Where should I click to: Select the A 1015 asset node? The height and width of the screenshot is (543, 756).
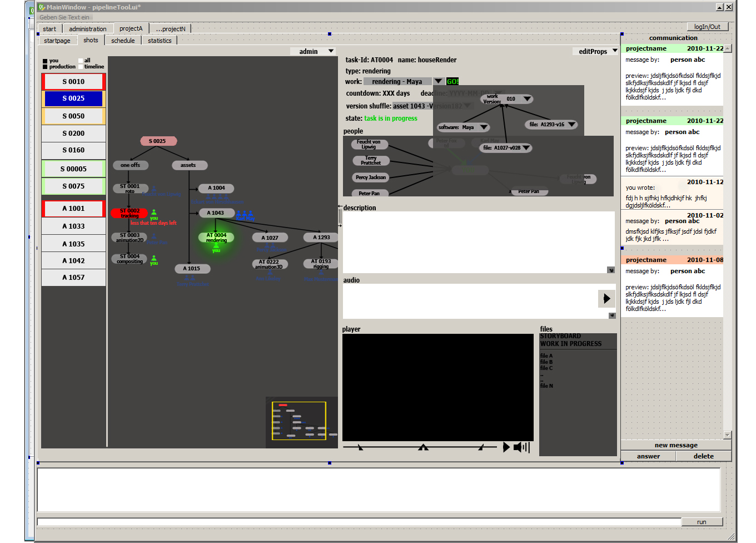[x=192, y=269]
